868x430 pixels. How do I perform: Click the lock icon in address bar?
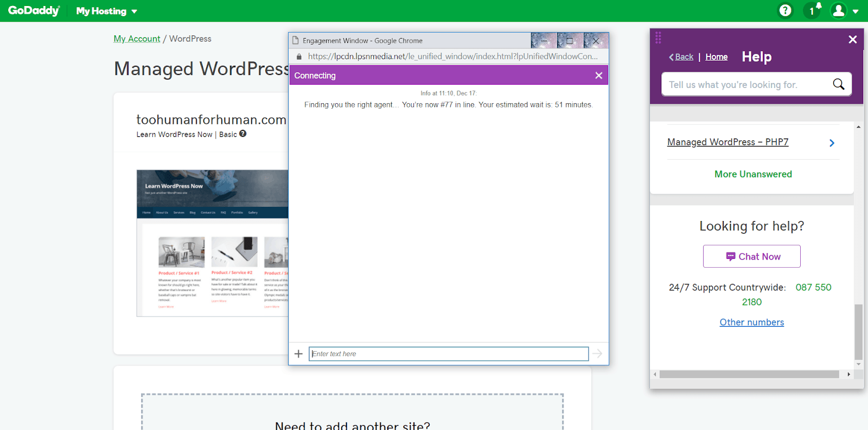[298, 56]
